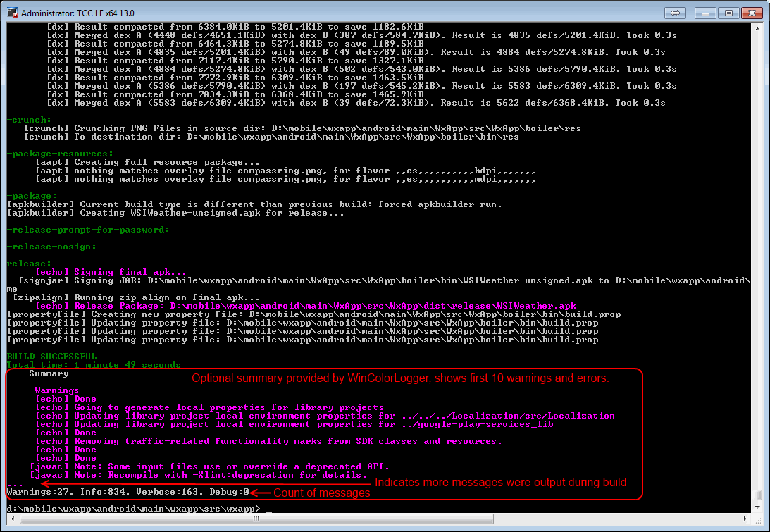Viewport: 770px width, 532px height.
Task: Click the '---- Warnings ----' heading
Action: pos(57,390)
